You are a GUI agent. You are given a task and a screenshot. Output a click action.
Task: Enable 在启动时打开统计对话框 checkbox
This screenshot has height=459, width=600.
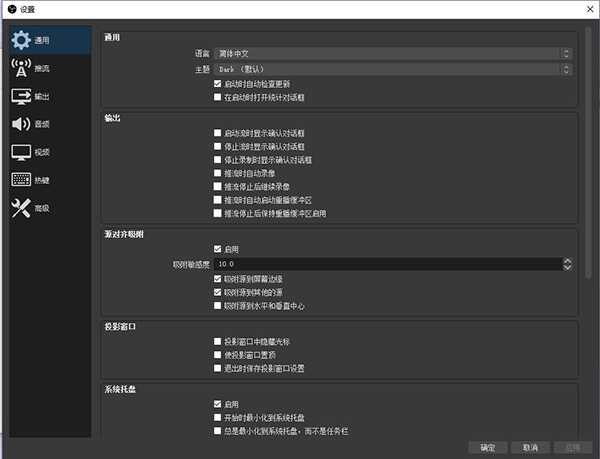pos(218,98)
